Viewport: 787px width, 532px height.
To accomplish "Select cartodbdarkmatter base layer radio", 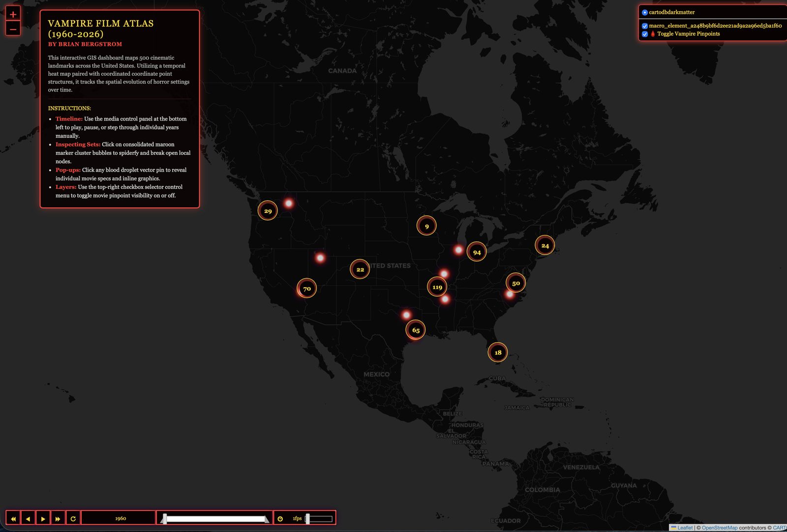I will coord(645,12).
